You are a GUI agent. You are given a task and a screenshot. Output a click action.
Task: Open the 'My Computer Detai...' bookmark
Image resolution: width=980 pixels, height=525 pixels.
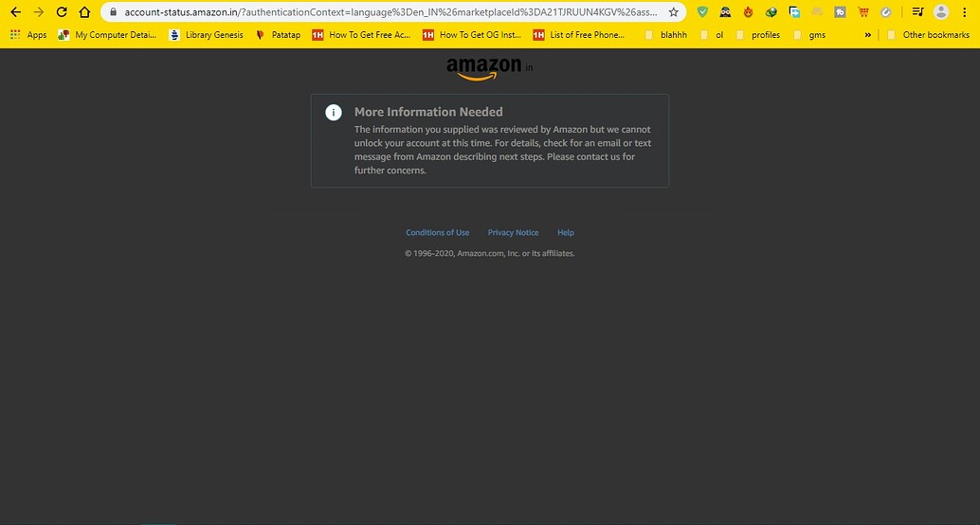[107, 35]
